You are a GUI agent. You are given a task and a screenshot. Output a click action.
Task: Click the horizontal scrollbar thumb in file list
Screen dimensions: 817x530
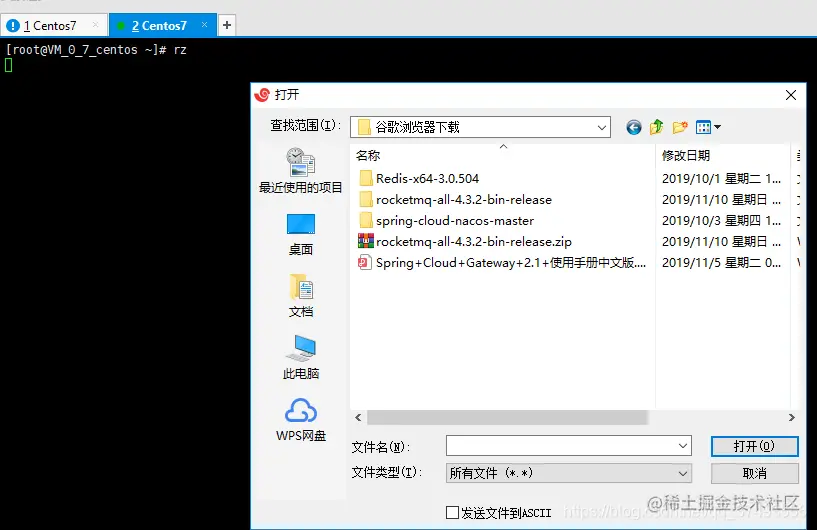507,417
